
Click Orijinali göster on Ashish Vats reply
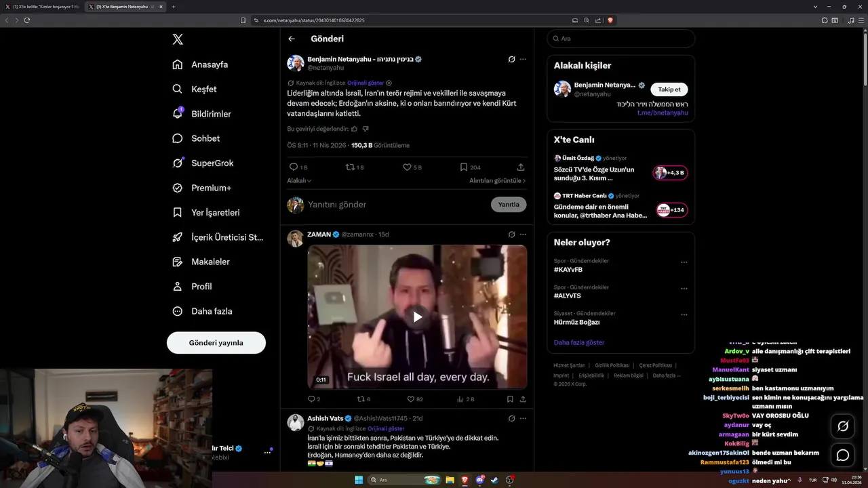386,428
